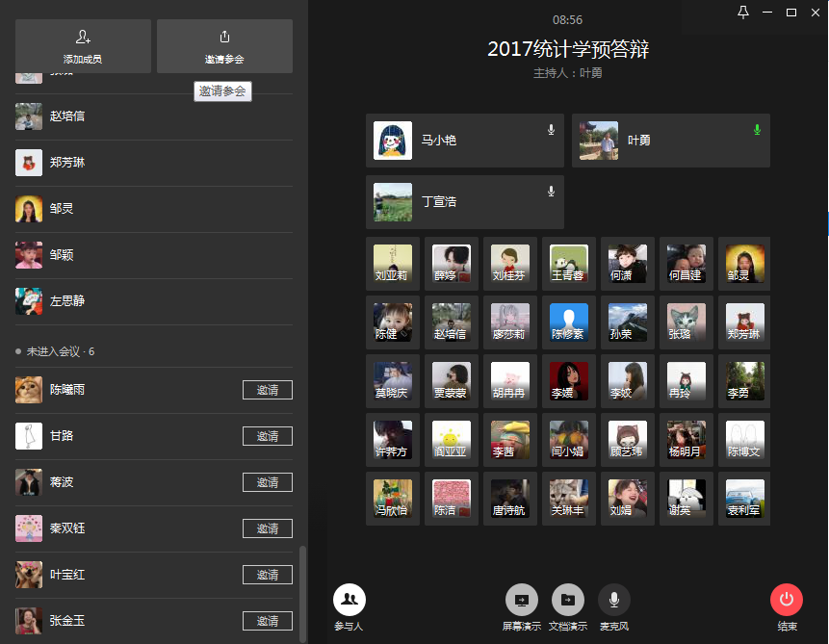Toggle 叶勇's green microphone icon

point(757,129)
